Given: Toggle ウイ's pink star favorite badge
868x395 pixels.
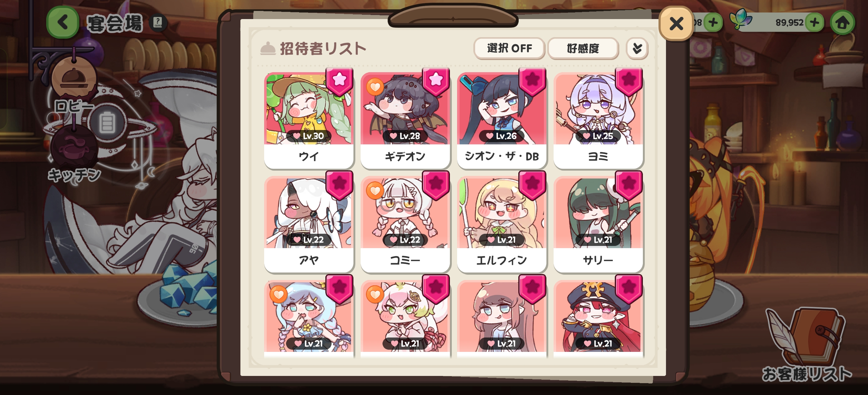Looking at the screenshot, I should (x=339, y=81).
